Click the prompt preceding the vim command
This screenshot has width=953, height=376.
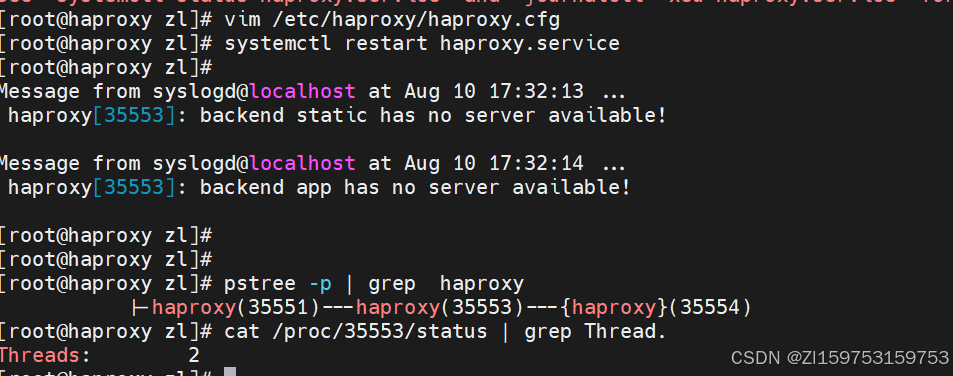click(106, 21)
